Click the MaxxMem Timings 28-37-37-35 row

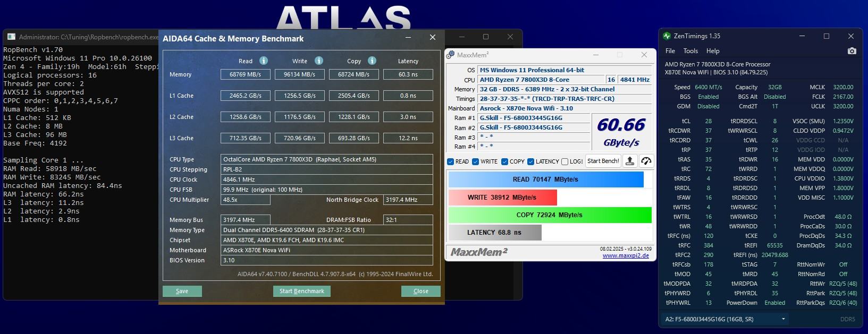(x=564, y=99)
